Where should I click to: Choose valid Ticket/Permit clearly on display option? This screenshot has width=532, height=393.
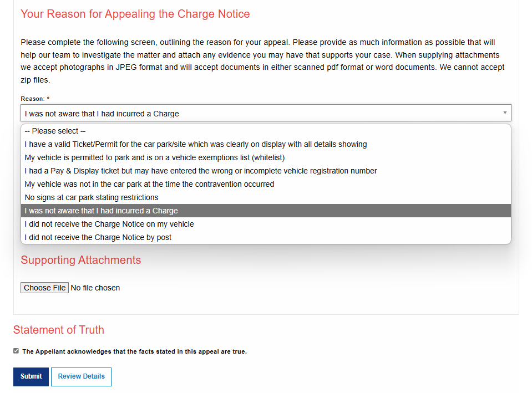click(x=266, y=144)
